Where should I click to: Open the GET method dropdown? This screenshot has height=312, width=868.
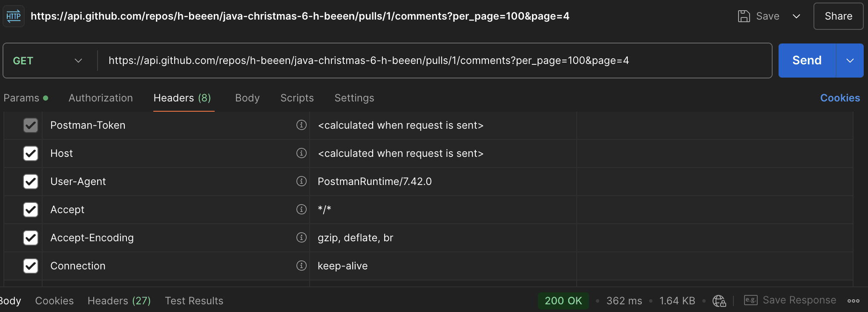tap(47, 61)
